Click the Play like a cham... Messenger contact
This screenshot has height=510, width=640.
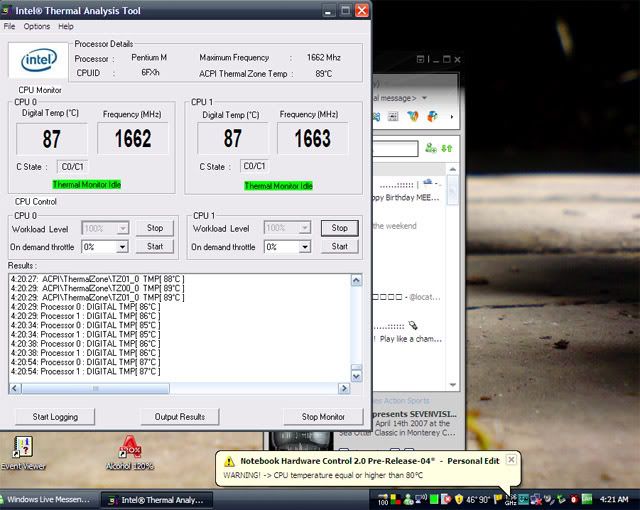pos(410,339)
